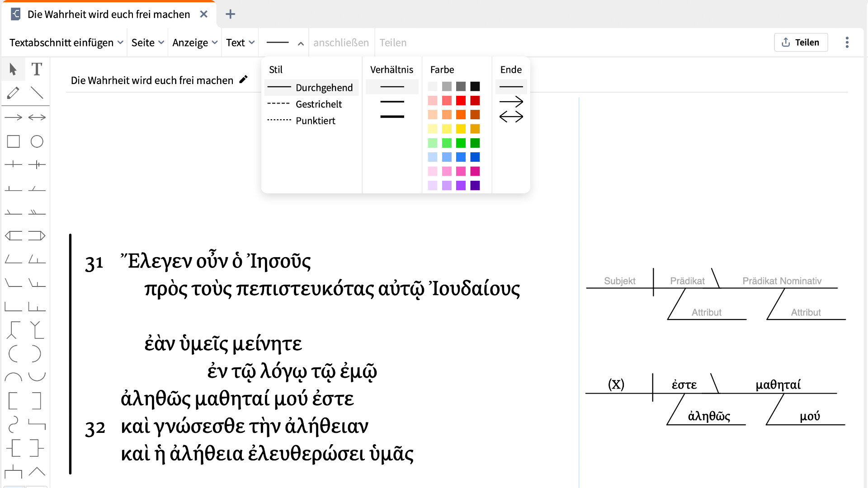Click the (X) subject slot in diagram

point(616,384)
